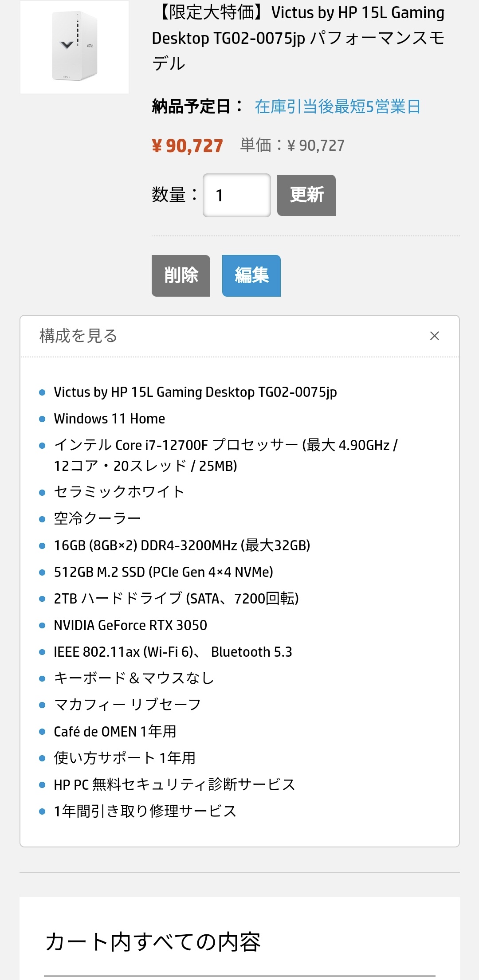The height and width of the screenshot is (980, 479).
Task: Open the Victus desktop product thumbnail
Action: pyautogui.click(x=75, y=47)
